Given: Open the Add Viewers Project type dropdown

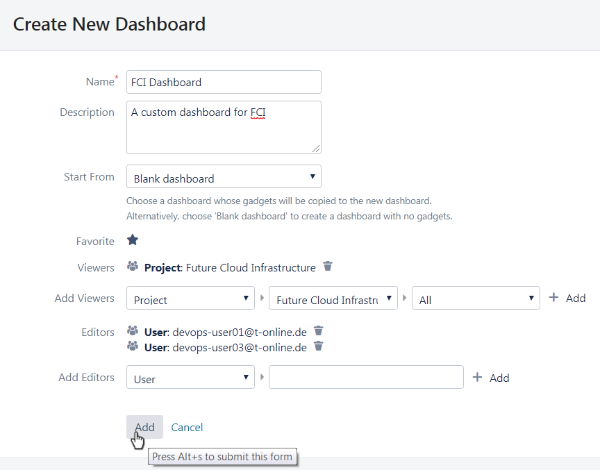Looking at the screenshot, I should pyautogui.click(x=190, y=299).
